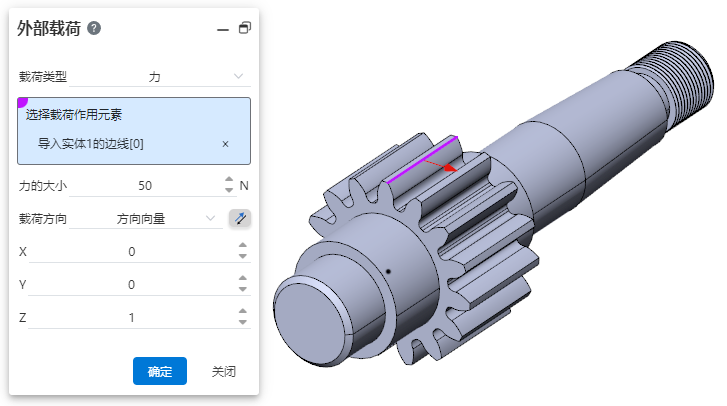The image size is (727, 406).
Task: Increase the Z value with up arrow
Action: 243,311
